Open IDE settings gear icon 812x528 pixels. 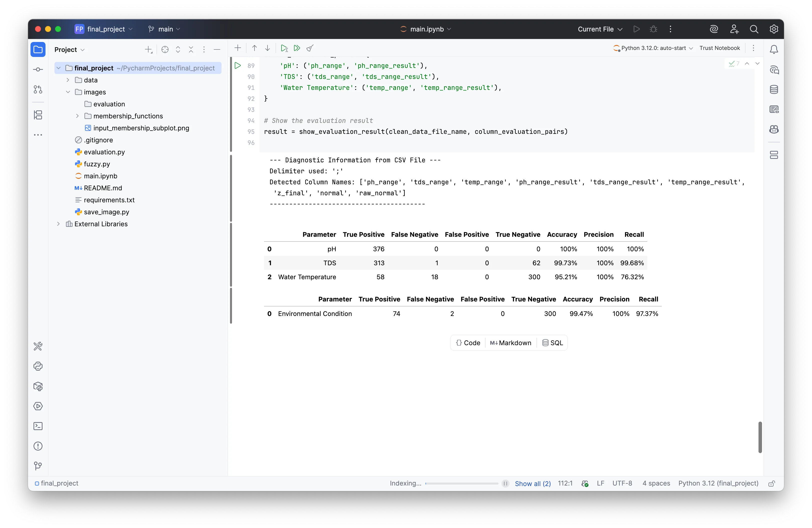[774, 29]
